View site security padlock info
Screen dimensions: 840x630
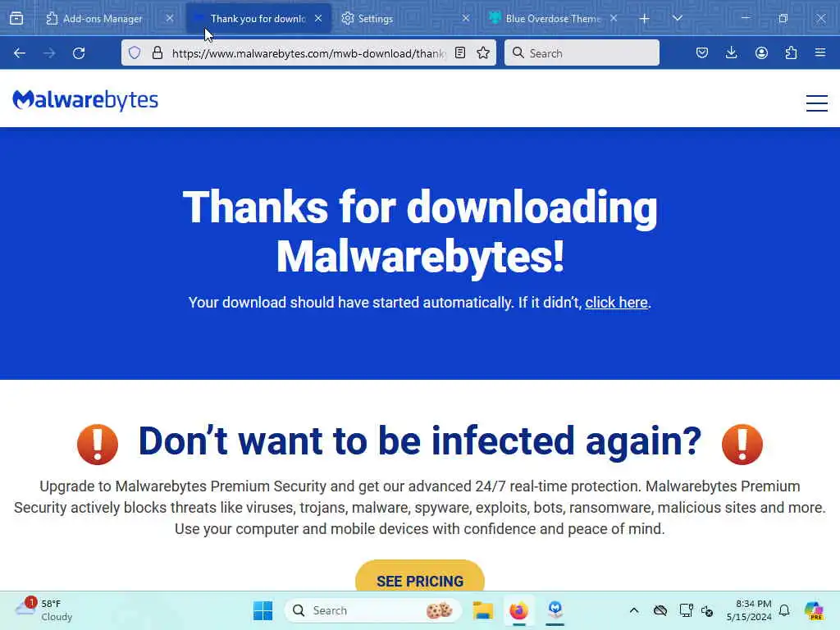click(157, 52)
